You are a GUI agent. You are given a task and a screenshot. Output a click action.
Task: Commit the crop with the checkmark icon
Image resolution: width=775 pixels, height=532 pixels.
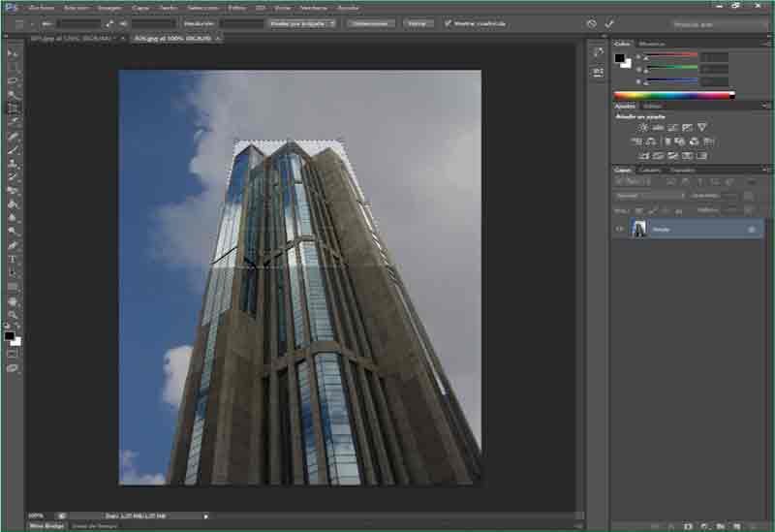[x=609, y=23]
